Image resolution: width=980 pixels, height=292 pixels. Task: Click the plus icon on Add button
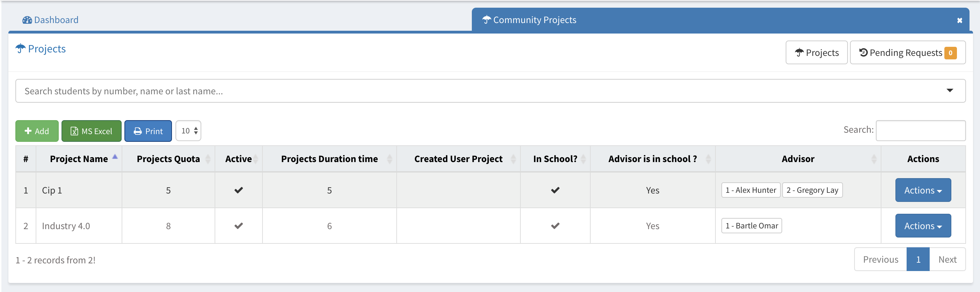(x=28, y=131)
